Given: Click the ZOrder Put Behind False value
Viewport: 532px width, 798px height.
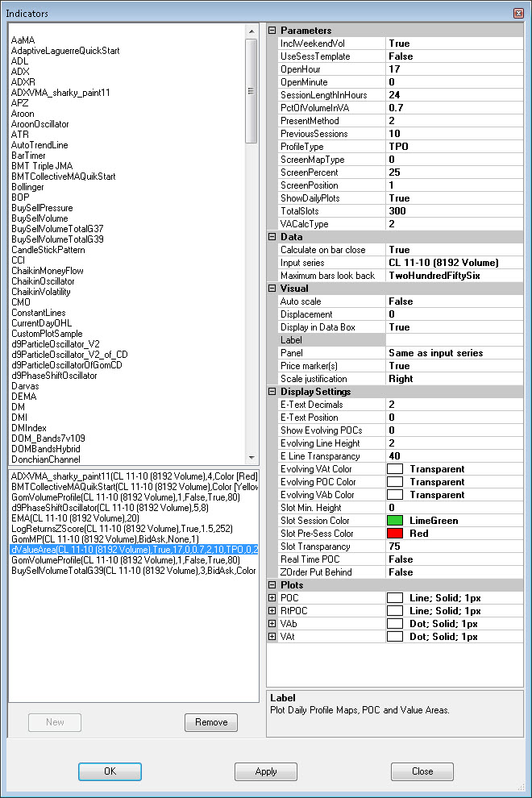Looking at the screenshot, I should [455, 572].
